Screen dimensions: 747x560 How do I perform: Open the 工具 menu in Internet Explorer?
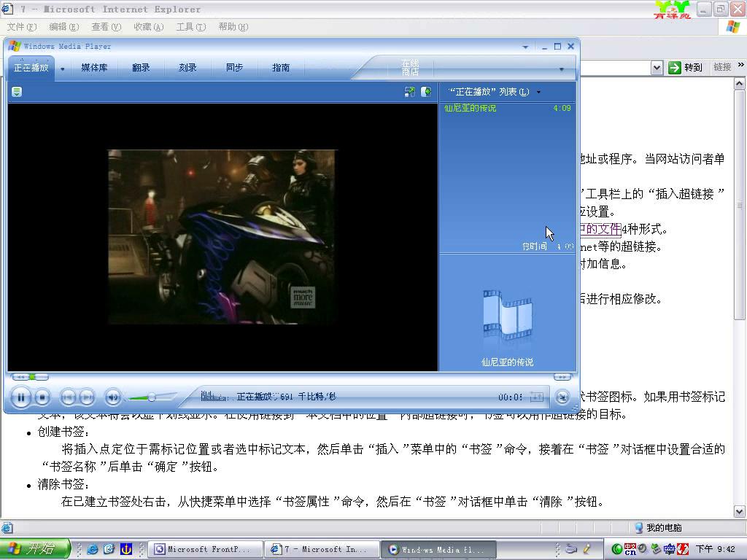coord(191,27)
